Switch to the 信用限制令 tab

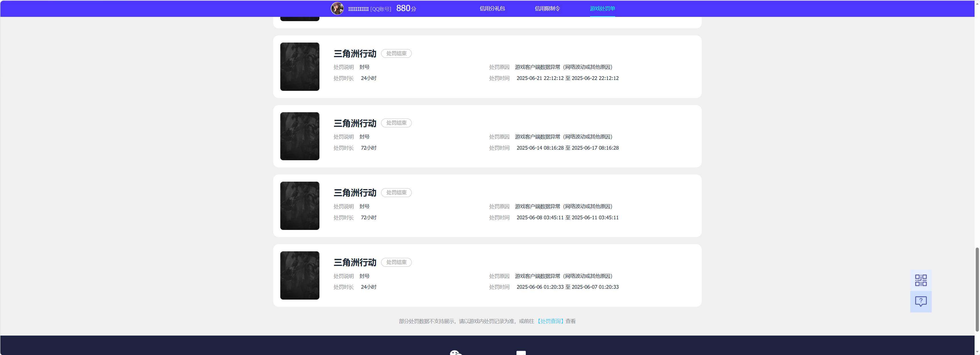click(547, 8)
